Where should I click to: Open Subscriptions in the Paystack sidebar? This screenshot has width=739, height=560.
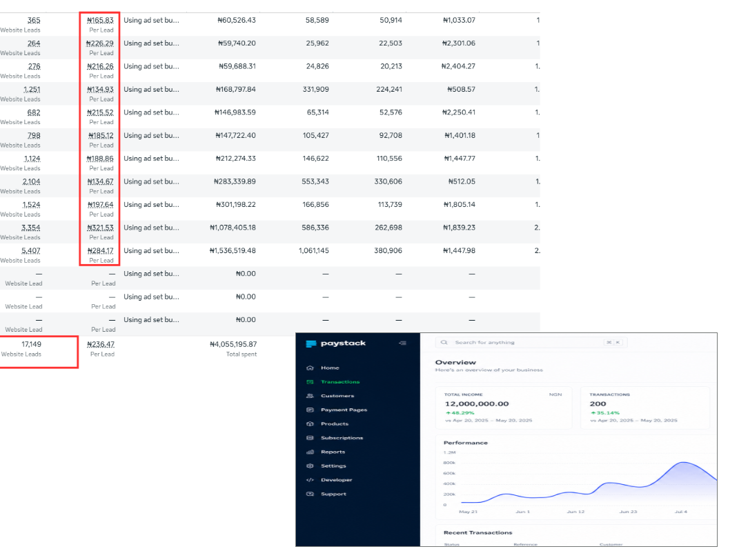[342, 438]
